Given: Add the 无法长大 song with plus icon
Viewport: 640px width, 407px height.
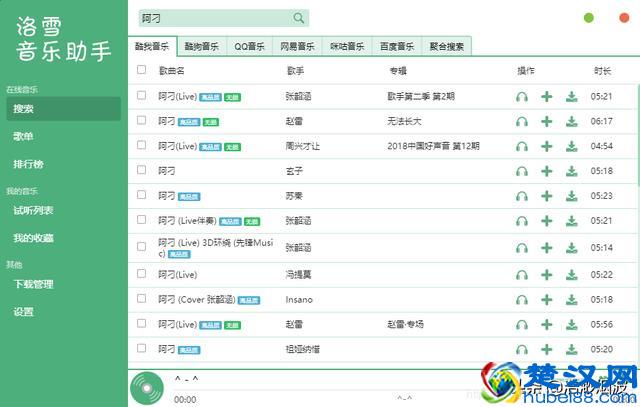Looking at the screenshot, I should pyautogui.click(x=547, y=122).
